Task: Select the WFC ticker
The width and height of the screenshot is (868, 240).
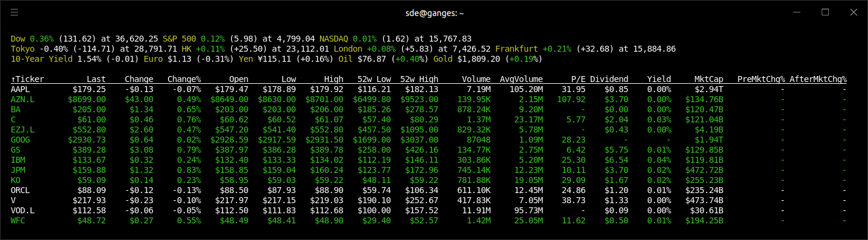Action: (18, 220)
